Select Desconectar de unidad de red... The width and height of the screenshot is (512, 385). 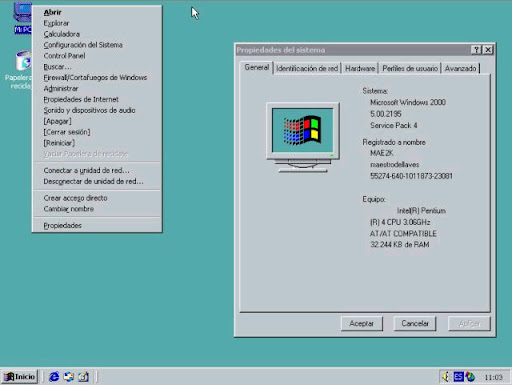click(x=97, y=181)
